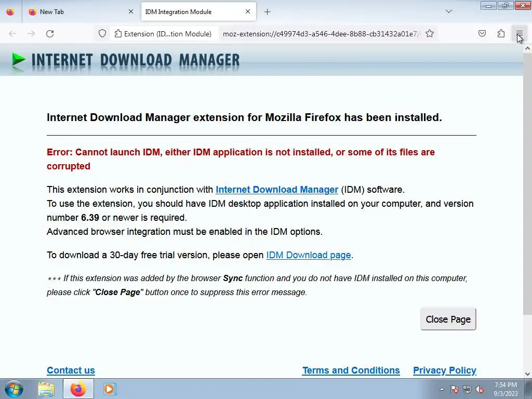Open the Extensions puzzle icon

click(x=501, y=34)
